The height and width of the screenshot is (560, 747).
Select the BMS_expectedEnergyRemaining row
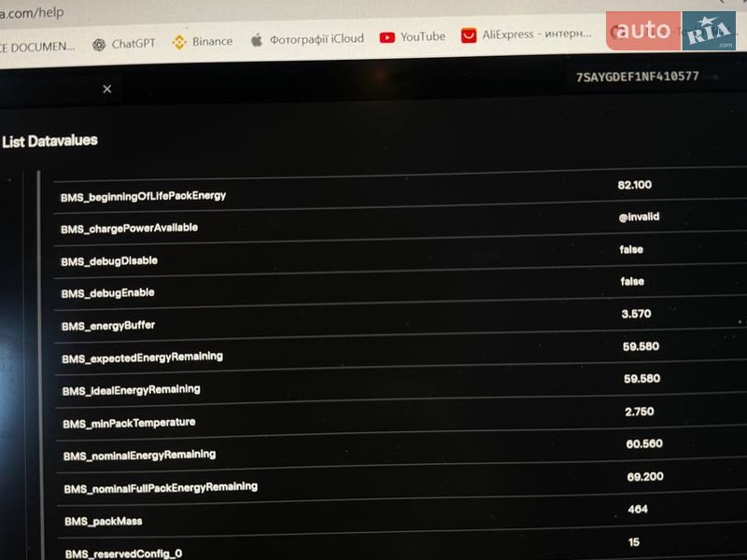[401, 355]
